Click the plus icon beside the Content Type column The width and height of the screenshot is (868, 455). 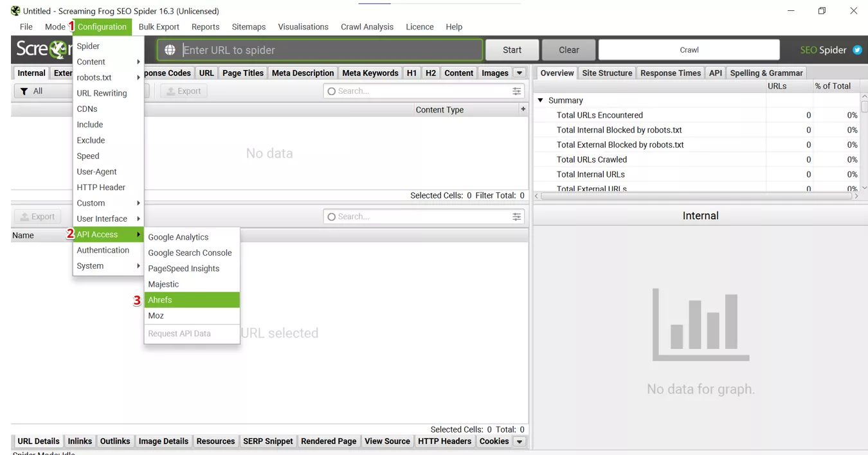pos(523,109)
